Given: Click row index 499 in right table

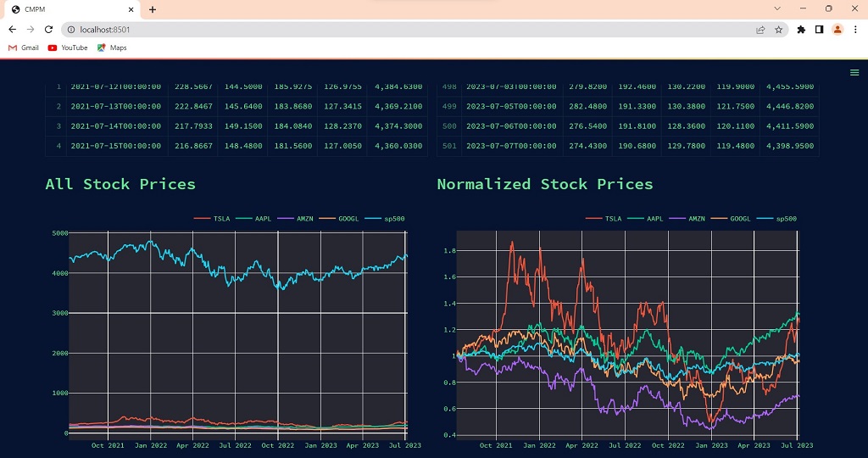Looking at the screenshot, I should click(x=449, y=106).
